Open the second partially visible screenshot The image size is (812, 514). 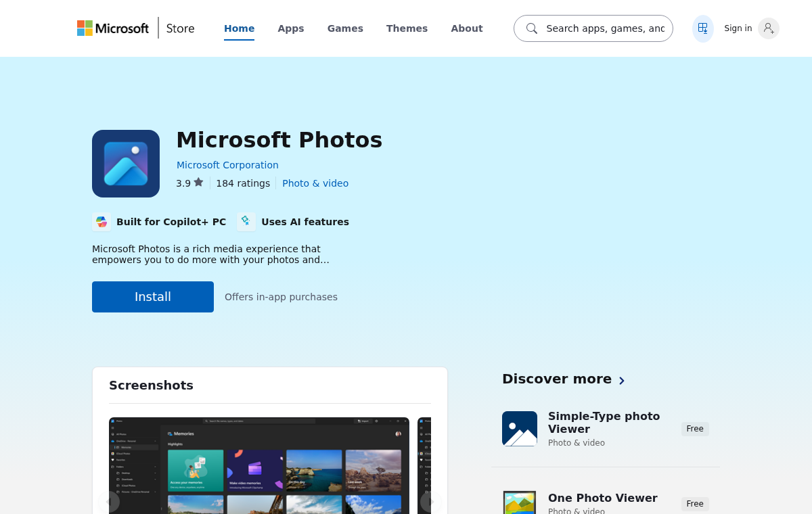point(424,465)
